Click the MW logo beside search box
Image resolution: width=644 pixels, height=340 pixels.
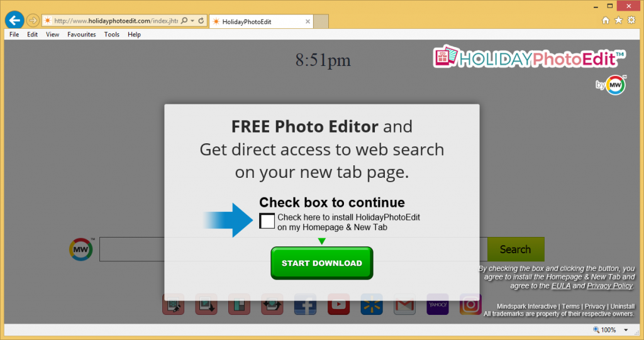81,250
